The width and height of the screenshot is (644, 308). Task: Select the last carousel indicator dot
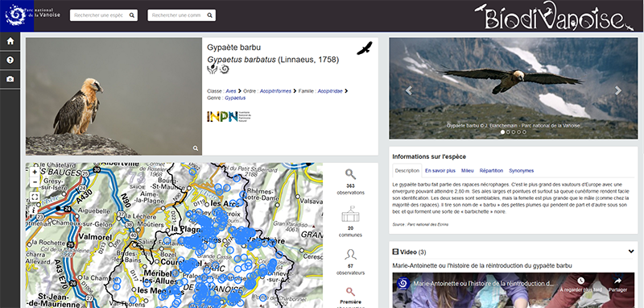(x=524, y=132)
